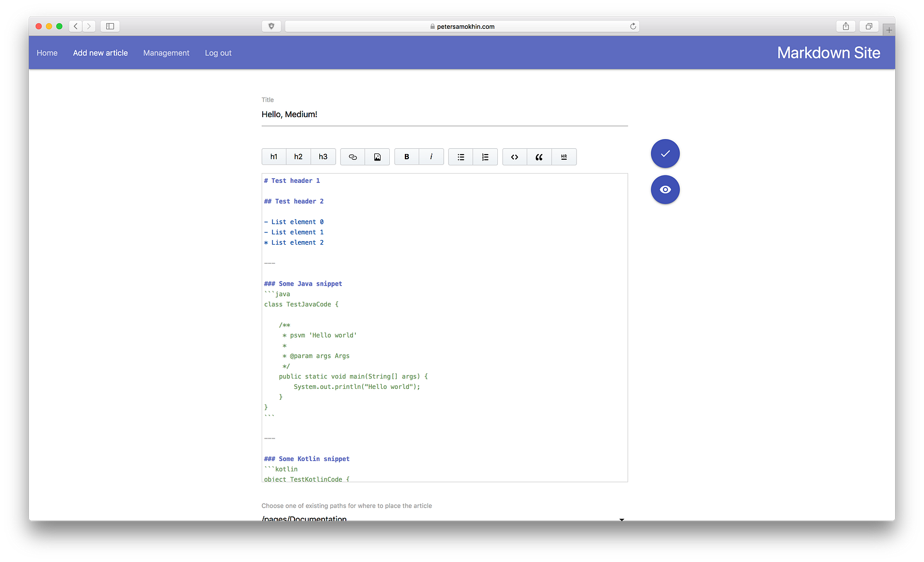924x562 pixels.
Task: Click the petersamokhin.com address bar
Action: coord(462,26)
